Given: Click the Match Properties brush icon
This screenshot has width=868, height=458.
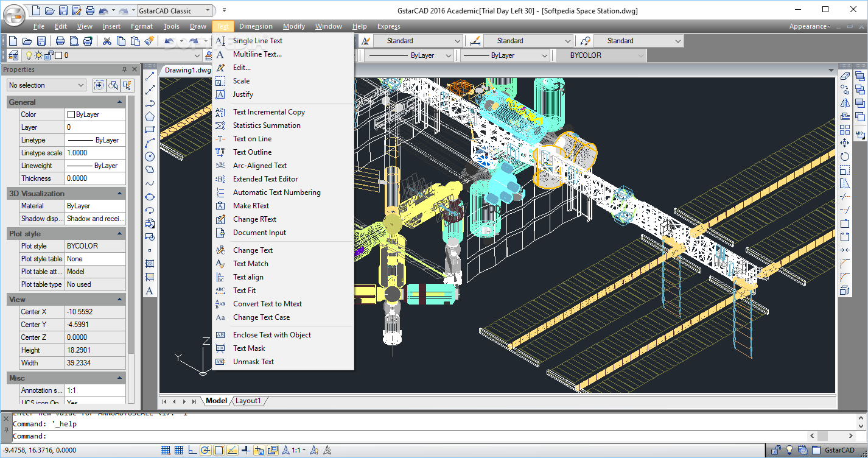Looking at the screenshot, I should point(150,41).
